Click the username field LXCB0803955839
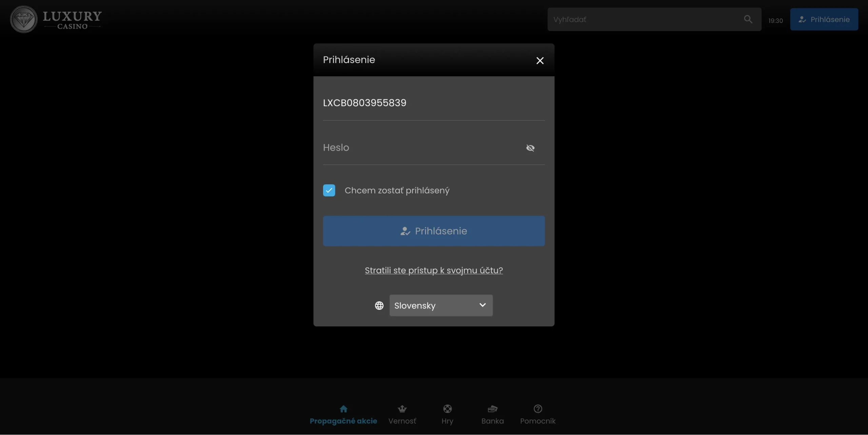The image size is (868, 435). point(434,103)
